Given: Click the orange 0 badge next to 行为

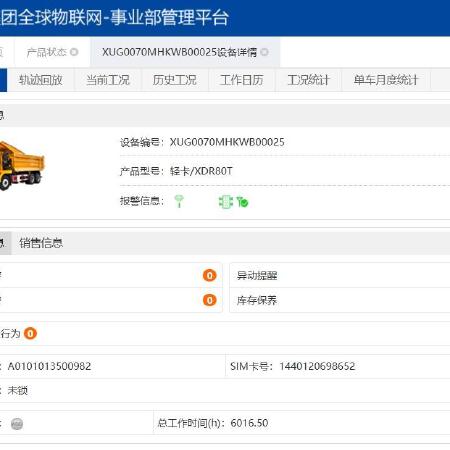Looking at the screenshot, I should (x=30, y=333).
